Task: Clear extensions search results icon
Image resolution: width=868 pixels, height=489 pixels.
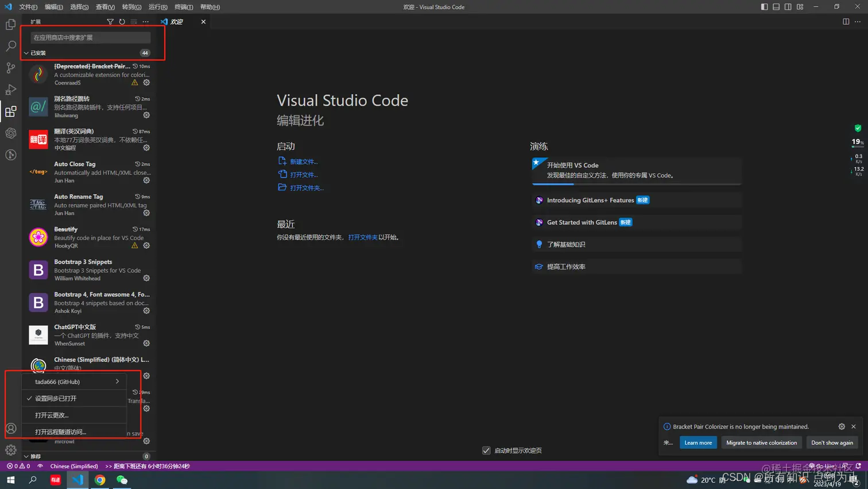Action: [x=134, y=22]
